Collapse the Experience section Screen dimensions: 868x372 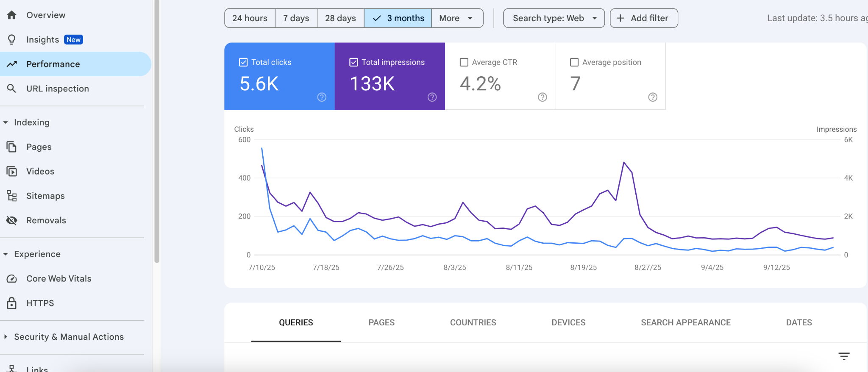(x=6, y=254)
